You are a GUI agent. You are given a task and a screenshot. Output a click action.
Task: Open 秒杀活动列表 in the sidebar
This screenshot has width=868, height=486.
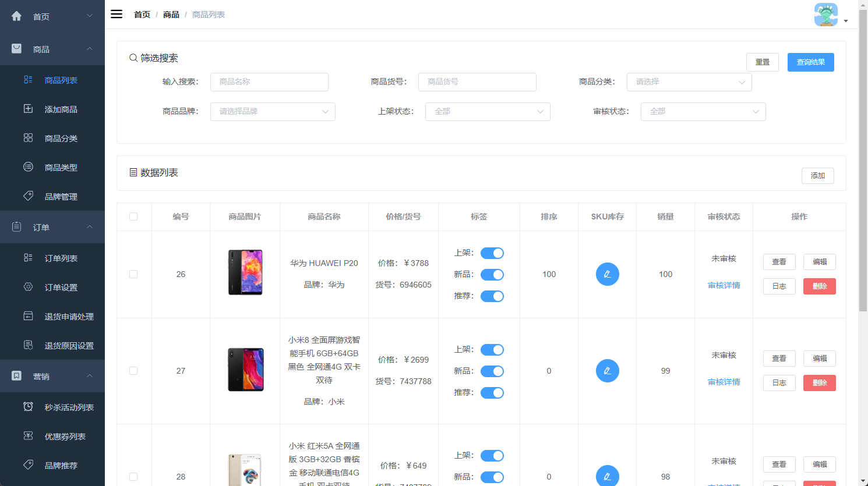69,407
